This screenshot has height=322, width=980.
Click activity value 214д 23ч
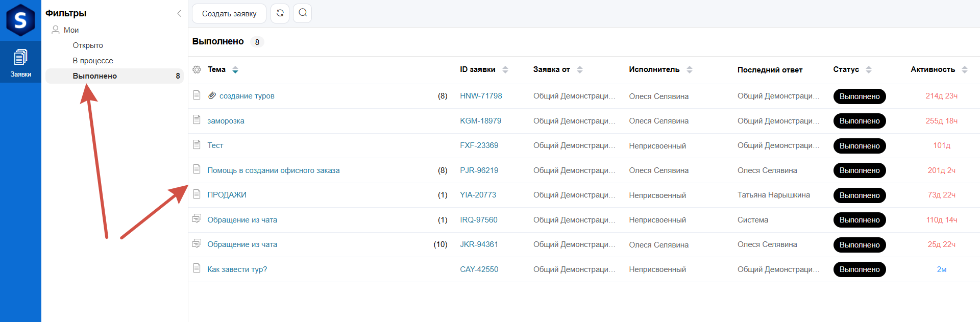[941, 96]
